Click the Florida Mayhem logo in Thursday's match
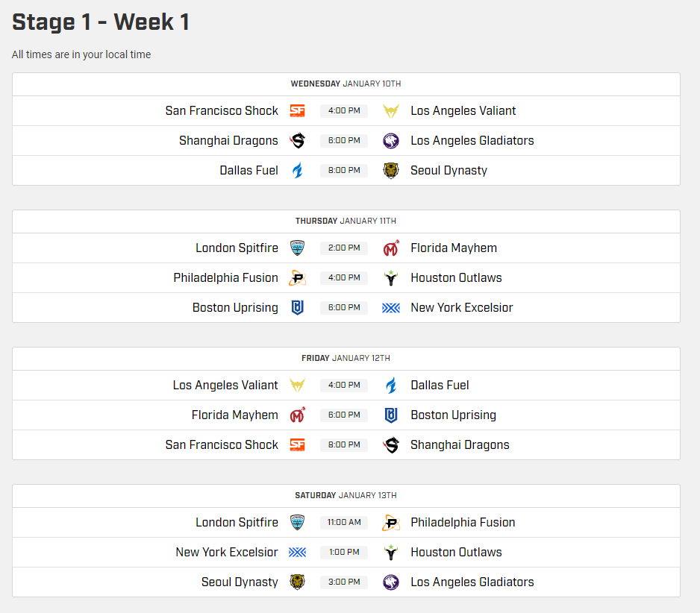The height and width of the screenshot is (613, 700). click(391, 248)
